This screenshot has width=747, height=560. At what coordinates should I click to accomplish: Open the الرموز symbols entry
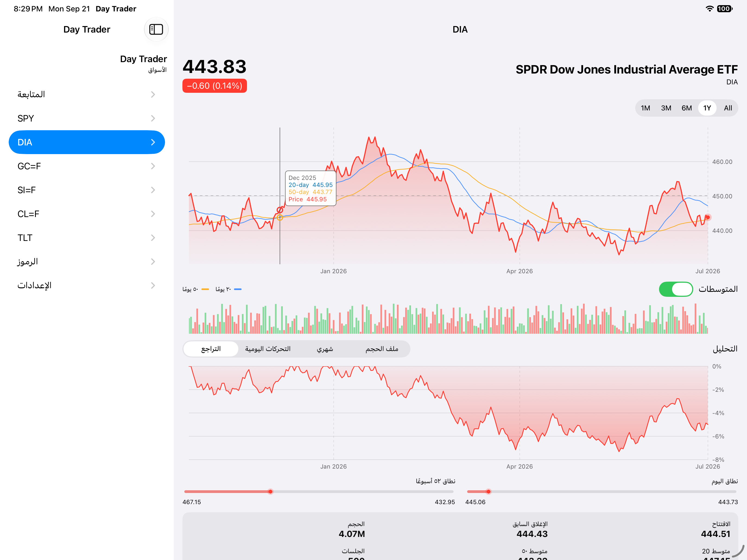coord(87,262)
